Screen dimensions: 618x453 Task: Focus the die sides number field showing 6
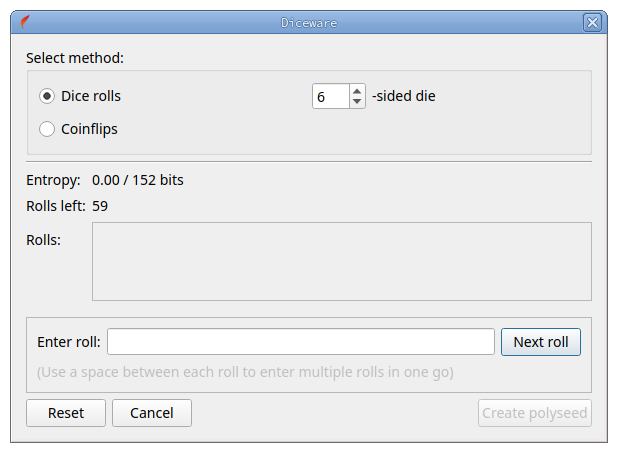331,96
